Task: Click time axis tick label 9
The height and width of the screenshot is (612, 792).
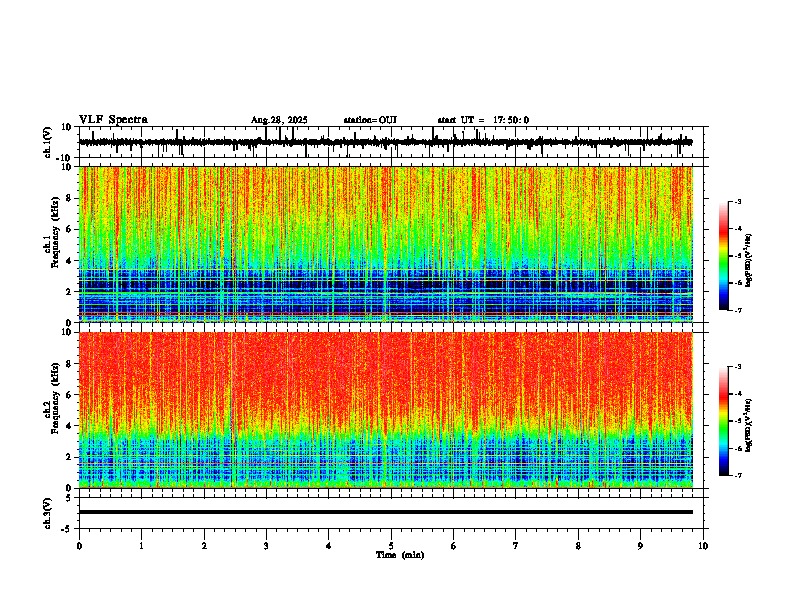Action: tap(640, 546)
